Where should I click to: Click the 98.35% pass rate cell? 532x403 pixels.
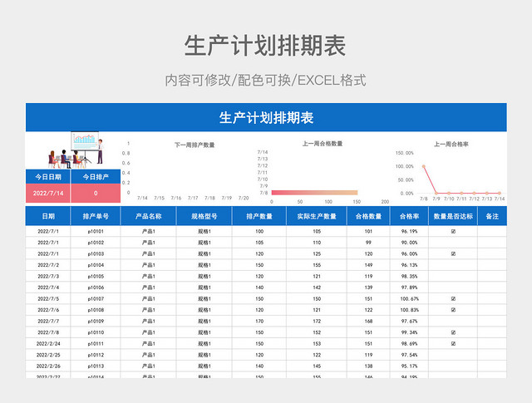click(x=409, y=276)
